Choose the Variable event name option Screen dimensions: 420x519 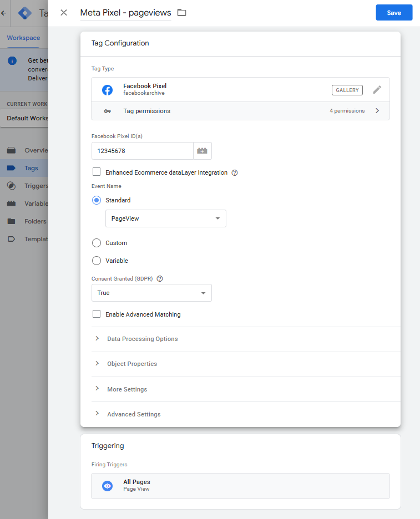97,261
